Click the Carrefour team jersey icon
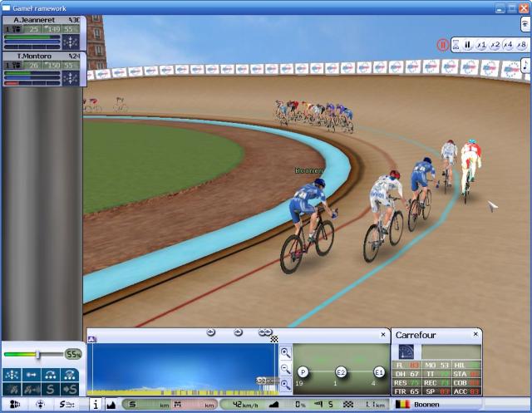The height and width of the screenshot is (413, 532). (x=406, y=352)
